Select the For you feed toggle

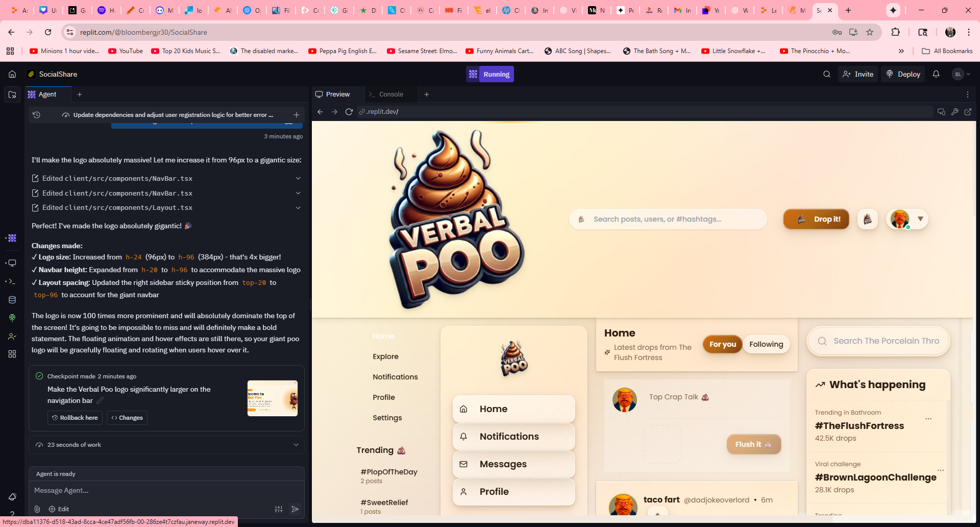[x=722, y=344]
